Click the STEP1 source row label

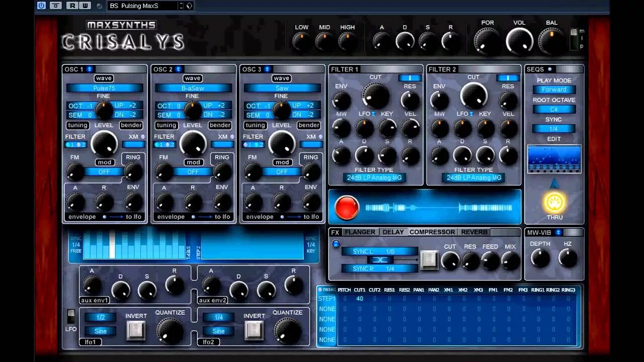[x=327, y=299]
